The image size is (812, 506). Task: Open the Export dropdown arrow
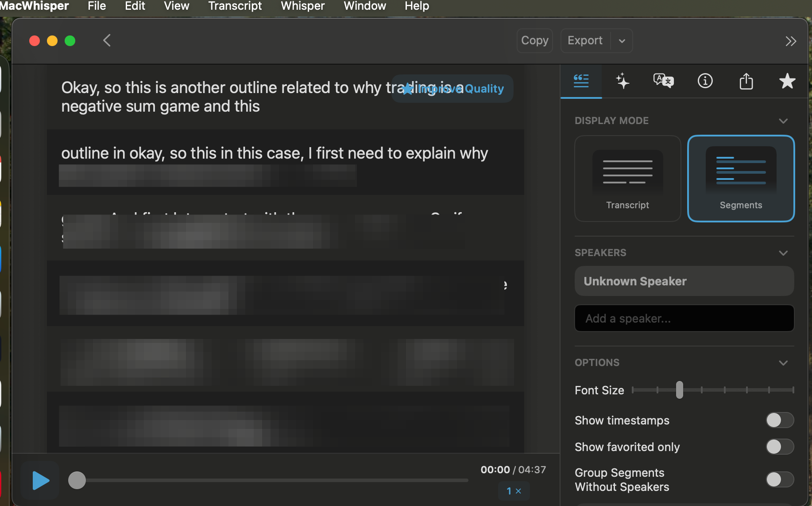[622, 40]
